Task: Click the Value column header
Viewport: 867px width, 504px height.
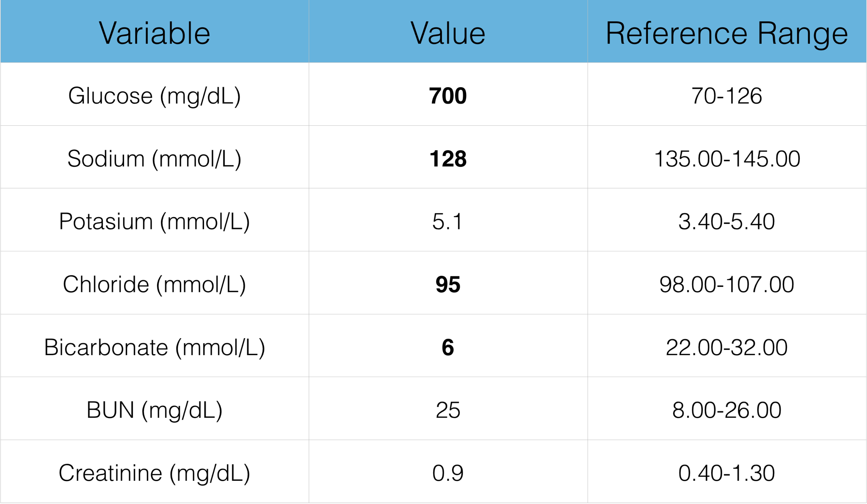Action: tap(448, 33)
